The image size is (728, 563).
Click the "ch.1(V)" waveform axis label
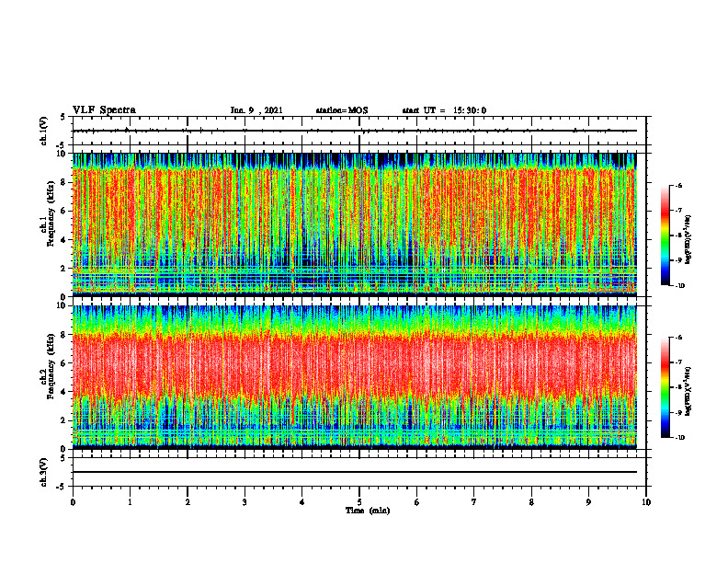44,131
